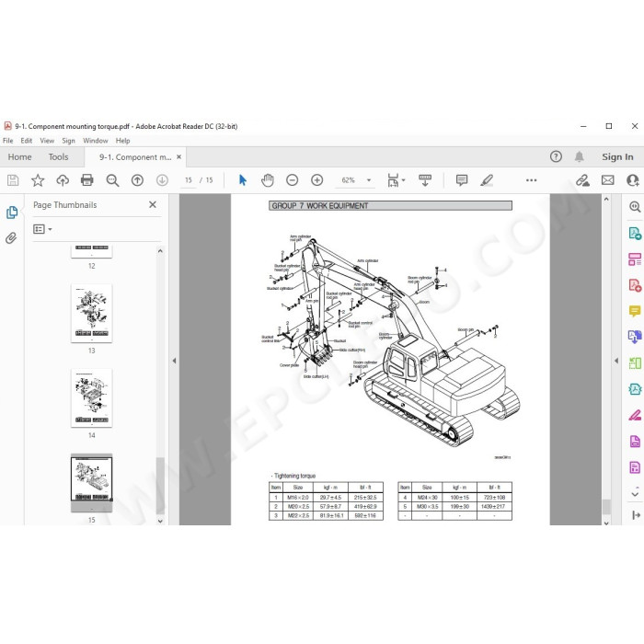Image resolution: width=644 pixels, height=644 pixels.
Task: Open the View menu
Action: [47, 141]
